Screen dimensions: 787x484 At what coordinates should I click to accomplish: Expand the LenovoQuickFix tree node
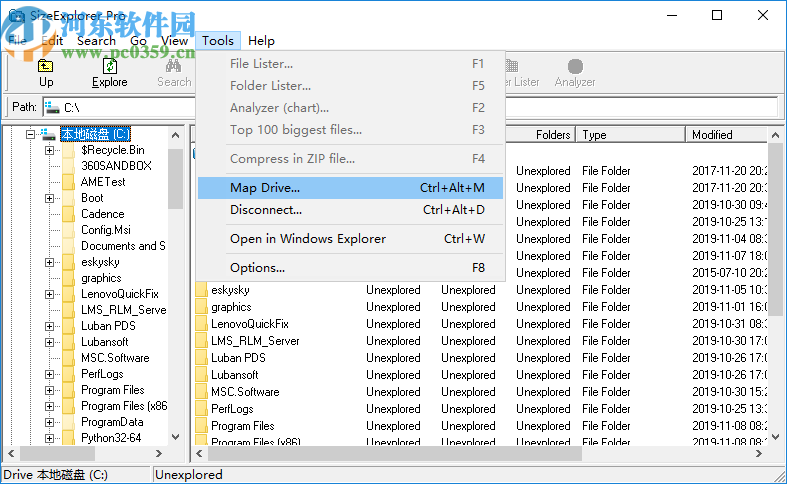point(49,294)
